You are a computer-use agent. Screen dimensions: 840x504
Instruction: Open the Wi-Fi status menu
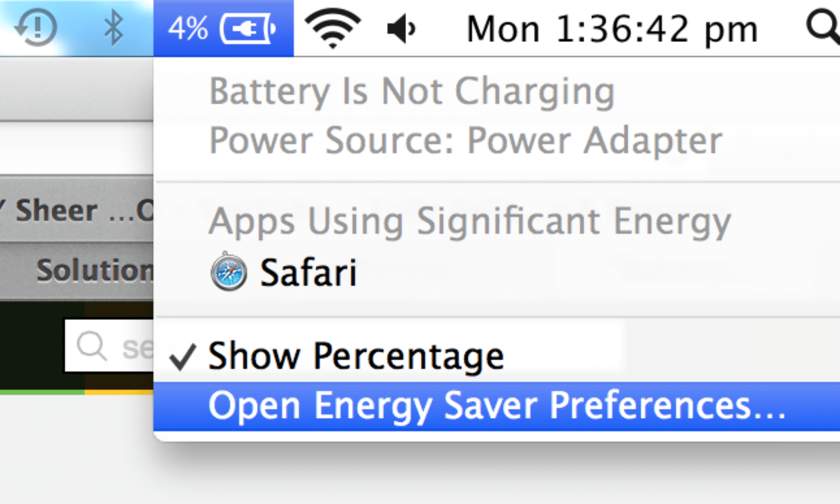click(333, 29)
